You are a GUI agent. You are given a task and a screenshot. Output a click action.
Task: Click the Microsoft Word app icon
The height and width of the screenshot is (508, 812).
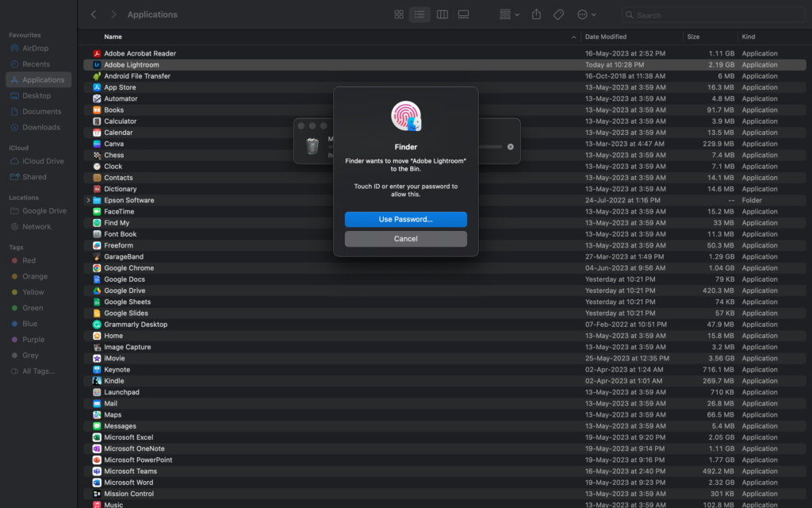click(x=97, y=483)
